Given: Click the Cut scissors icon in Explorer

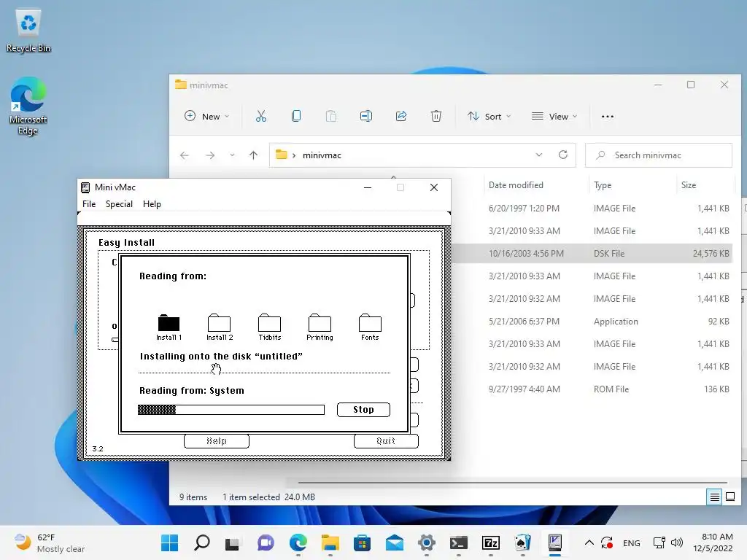Looking at the screenshot, I should click(x=261, y=116).
